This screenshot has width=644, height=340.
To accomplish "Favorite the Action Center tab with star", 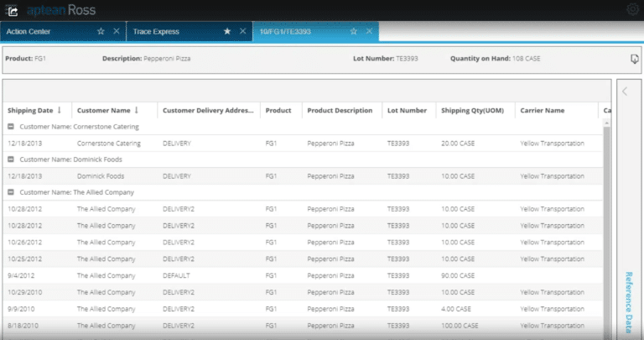I will 101,31.
